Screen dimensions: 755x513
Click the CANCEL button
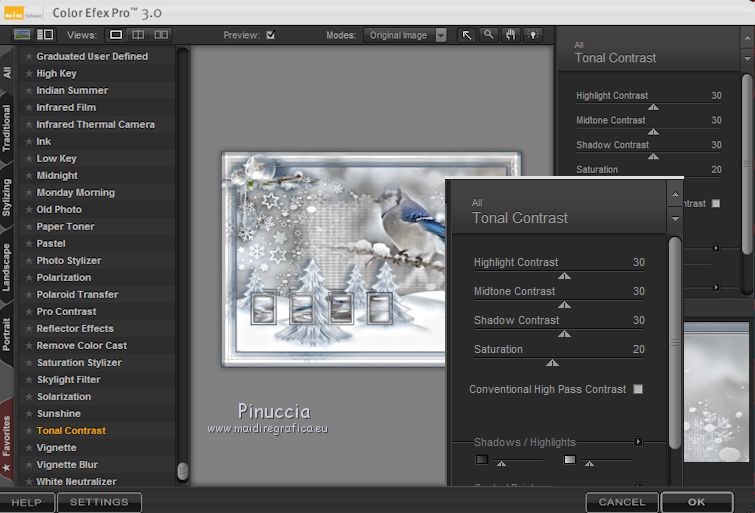(622, 502)
